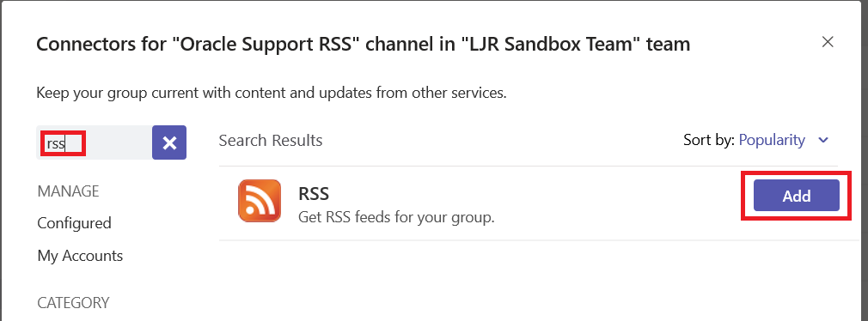The image size is (868, 321).
Task: Expand the sort chevron next to Popularity
Action: (x=823, y=141)
